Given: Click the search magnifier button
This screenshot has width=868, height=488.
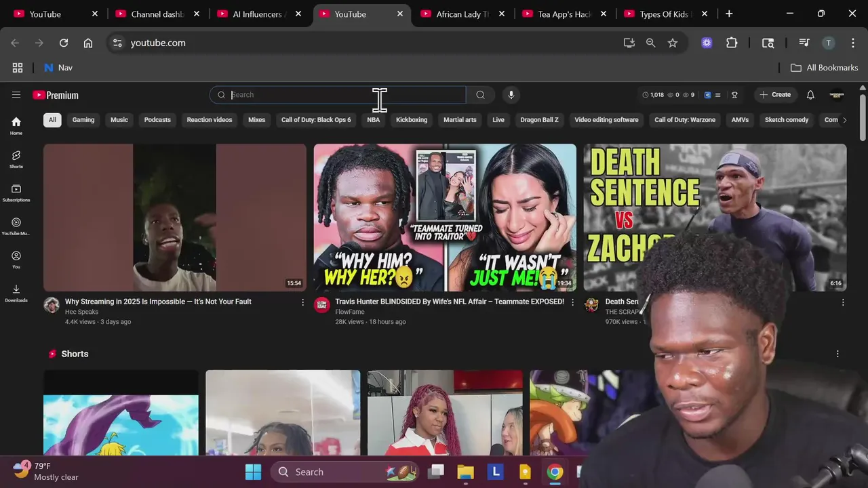Looking at the screenshot, I should coord(480,95).
